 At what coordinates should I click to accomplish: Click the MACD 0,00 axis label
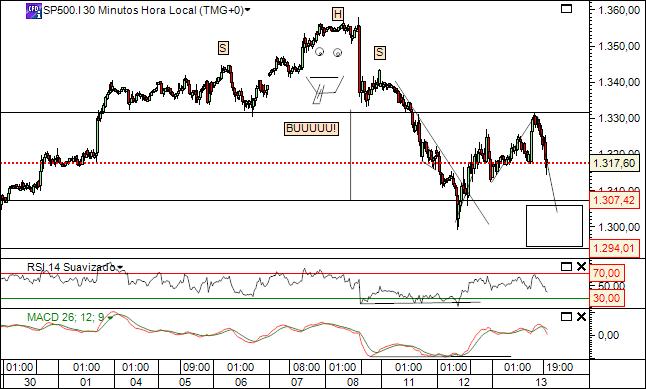608,335
